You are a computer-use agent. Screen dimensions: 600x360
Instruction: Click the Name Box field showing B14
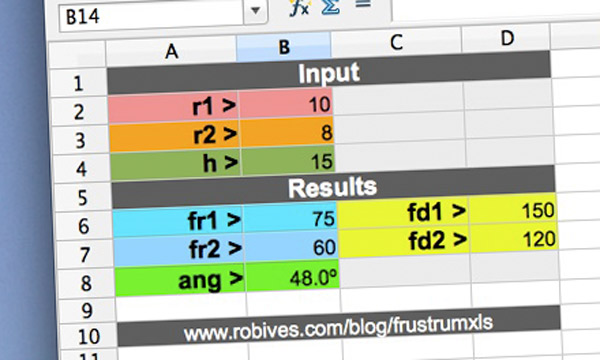coord(152,15)
